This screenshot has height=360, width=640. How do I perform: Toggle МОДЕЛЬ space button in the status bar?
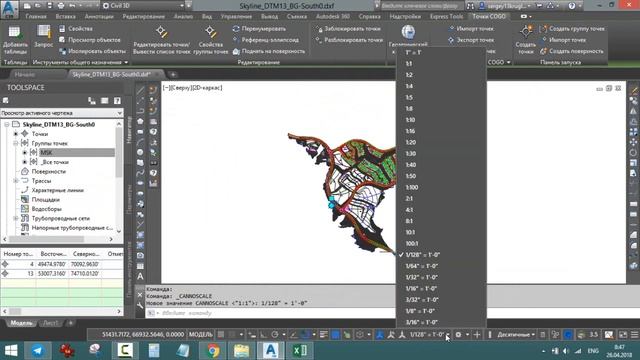click(200, 335)
